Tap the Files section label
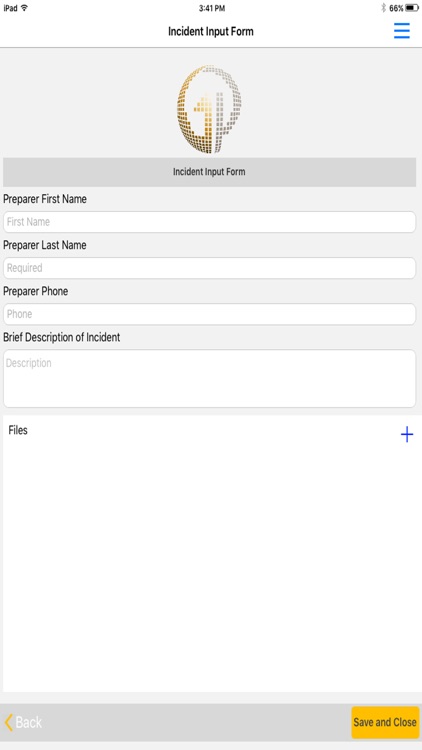Screen dimensions: 422x750 [x=18, y=430]
